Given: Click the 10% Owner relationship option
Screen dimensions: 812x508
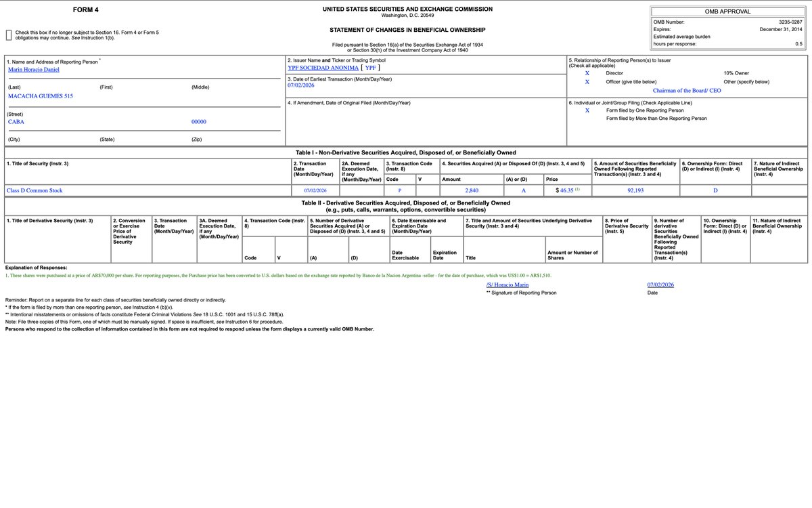Looking at the screenshot, I should [x=737, y=72].
